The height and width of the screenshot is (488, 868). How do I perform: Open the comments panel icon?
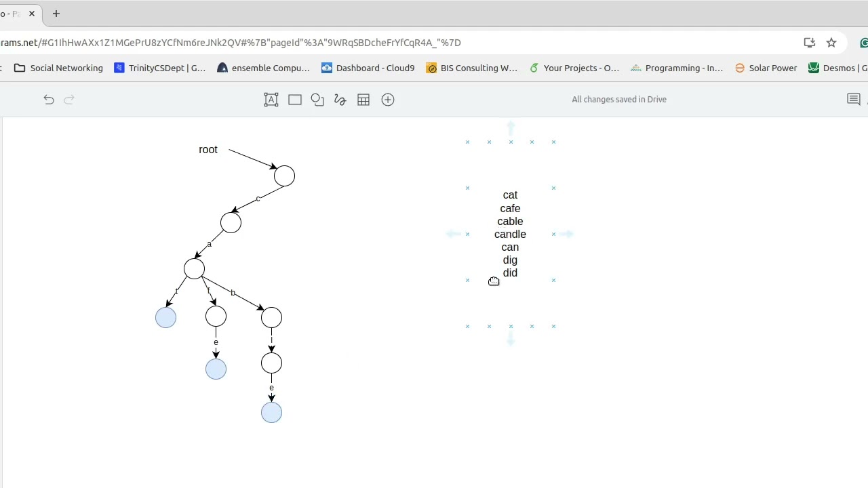tap(854, 100)
